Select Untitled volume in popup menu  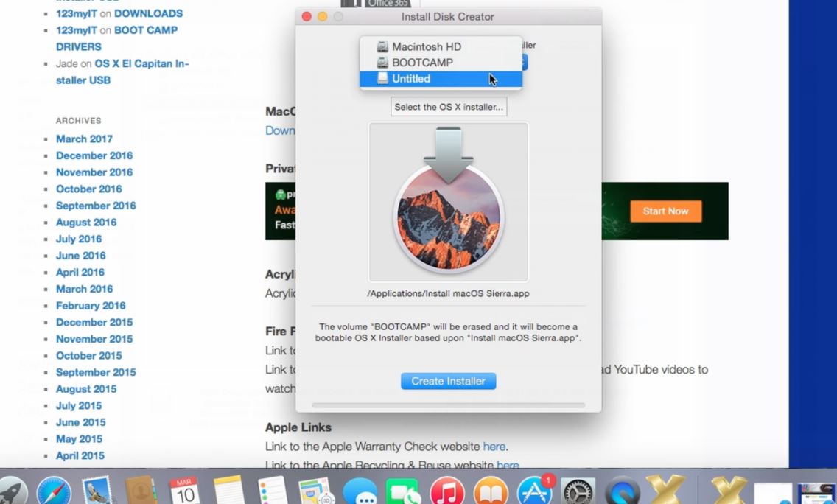[441, 79]
